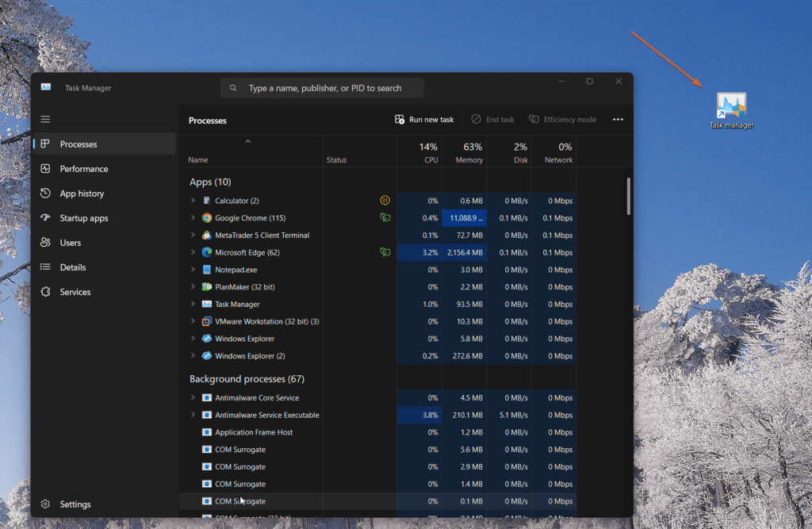Collapse the column header sort chevron
The width and height of the screenshot is (812, 529).
tap(248, 141)
